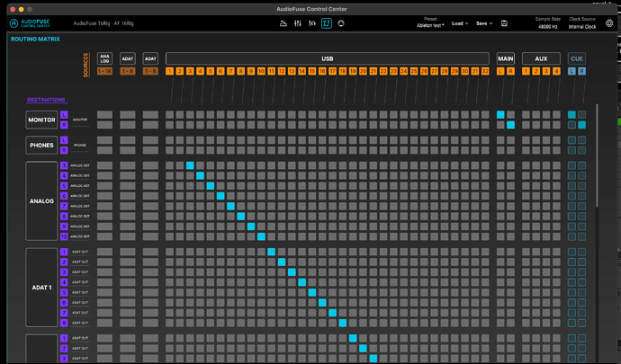Viewport: 621px width, 364px height.
Task: Disable USB 4 routing to Analog Out 4
Action: click(201, 175)
